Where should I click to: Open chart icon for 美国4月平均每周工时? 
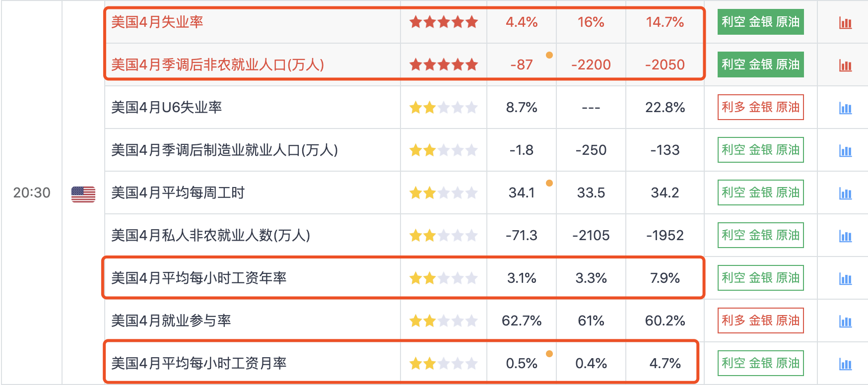(845, 193)
